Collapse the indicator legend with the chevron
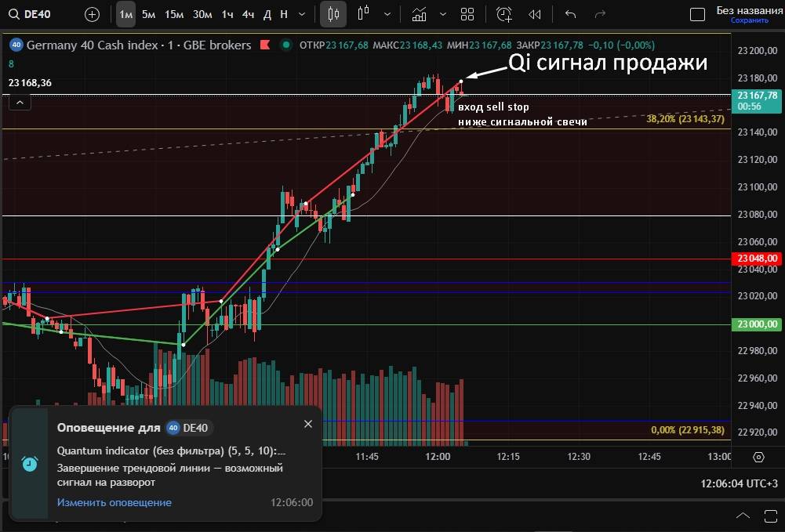The width and height of the screenshot is (785, 532). point(20,101)
